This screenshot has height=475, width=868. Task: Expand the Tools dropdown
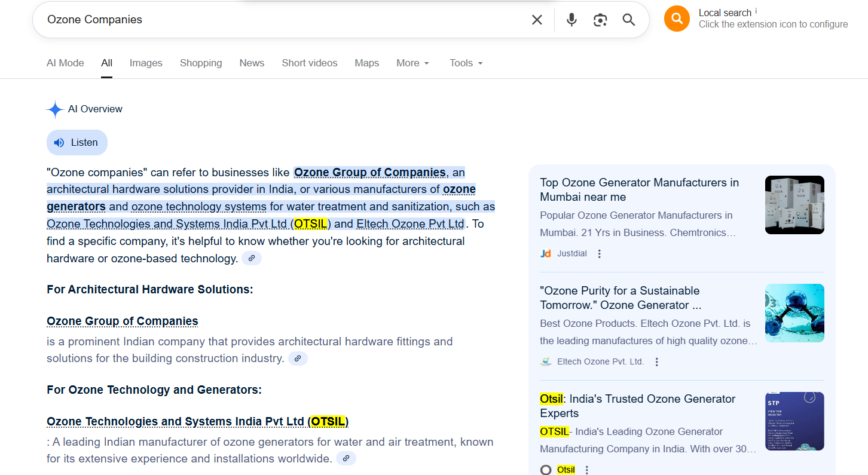[466, 63]
